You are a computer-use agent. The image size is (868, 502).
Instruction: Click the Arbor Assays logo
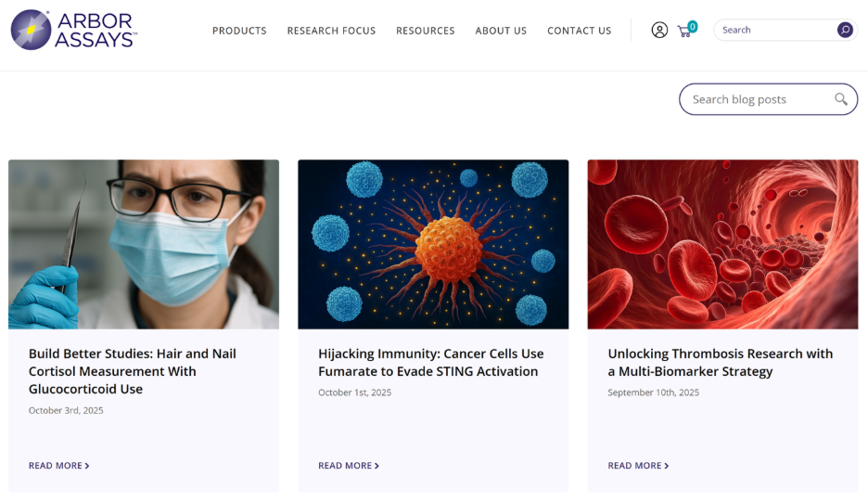74,30
